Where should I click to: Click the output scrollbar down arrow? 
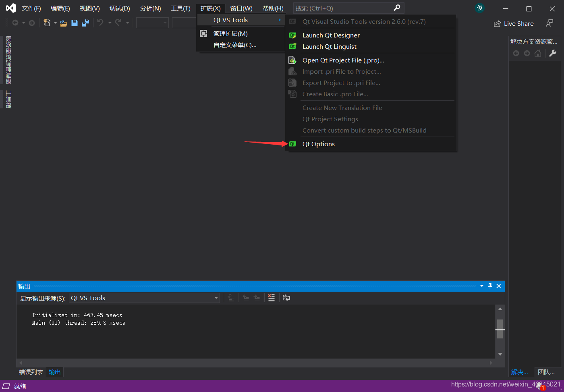click(x=500, y=354)
